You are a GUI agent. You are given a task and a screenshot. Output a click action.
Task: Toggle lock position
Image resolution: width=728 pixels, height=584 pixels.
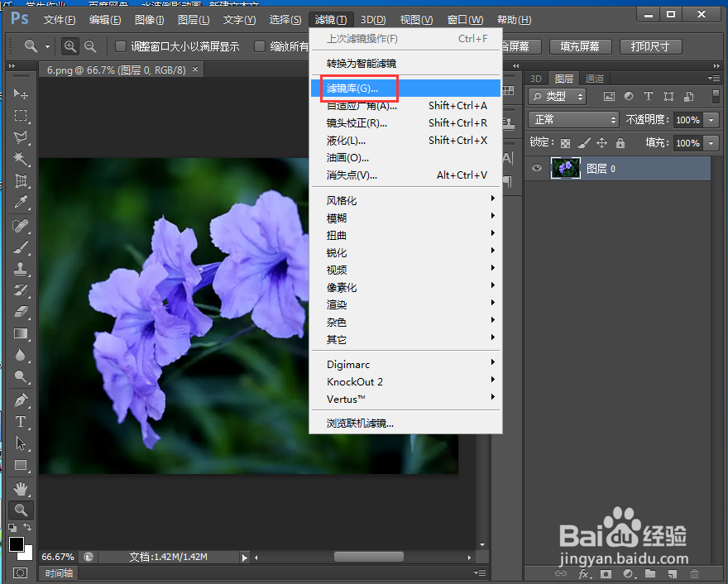[x=601, y=143]
